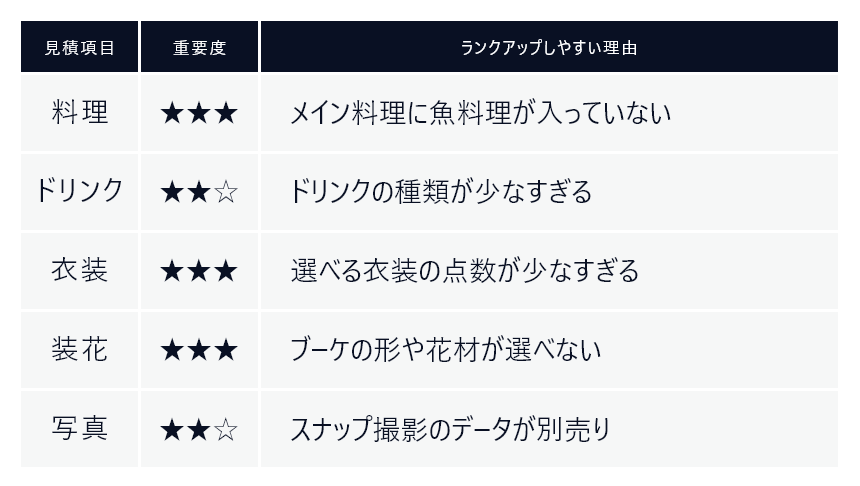The width and height of the screenshot is (860, 486).
Task: Click the 重要度 column header
Action: pyautogui.click(x=199, y=47)
